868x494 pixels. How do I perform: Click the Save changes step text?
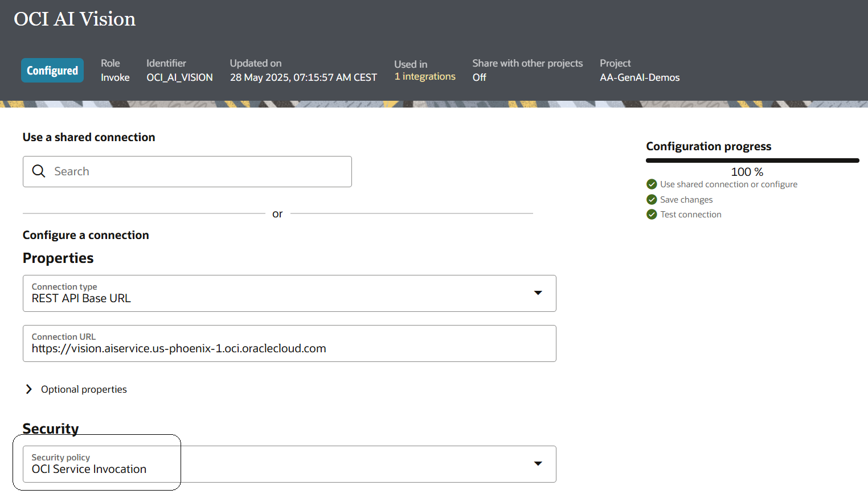[686, 200]
